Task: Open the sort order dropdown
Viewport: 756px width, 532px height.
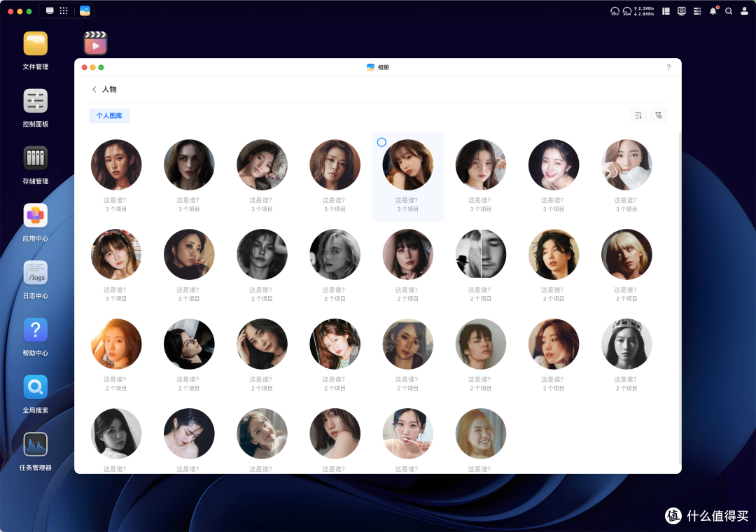Action: tap(638, 115)
